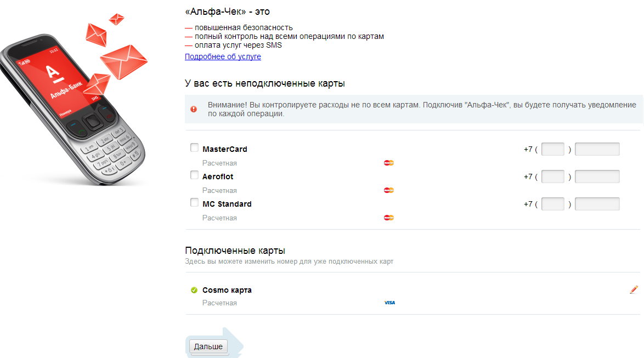Click the 'MasterCard' card name
644x358 pixels.
pyautogui.click(x=225, y=150)
